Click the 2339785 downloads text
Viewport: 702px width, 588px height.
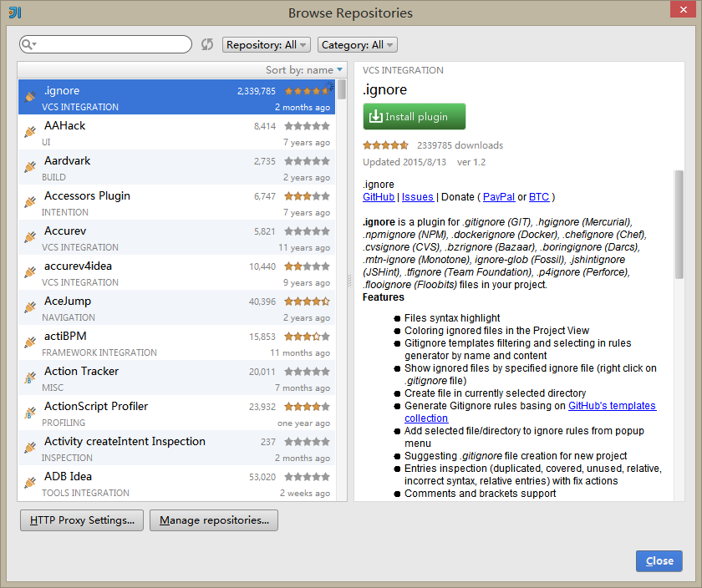pos(460,145)
